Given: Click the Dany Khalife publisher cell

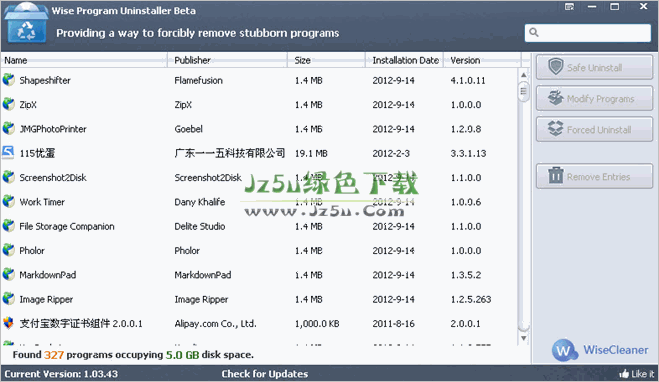Looking at the screenshot, I should coord(200,202).
